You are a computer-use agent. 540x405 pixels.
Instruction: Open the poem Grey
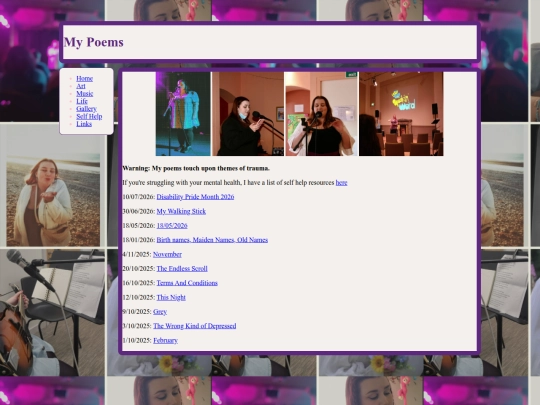[x=160, y=312]
